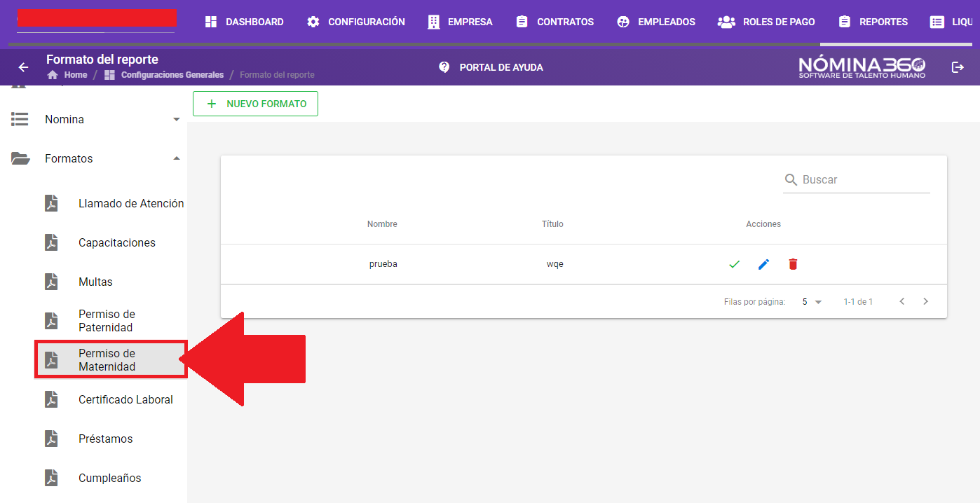Click the Contratos clipboard icon
Screen dimensions: 980x503
tap(522, 22)
